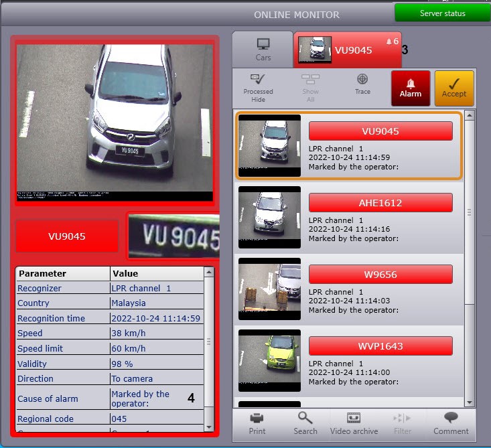Image resolution: width=491 pixels, height=448 pixels.
Task: Select the AHE1612 plate entry
Action: [x=380, y=202]
